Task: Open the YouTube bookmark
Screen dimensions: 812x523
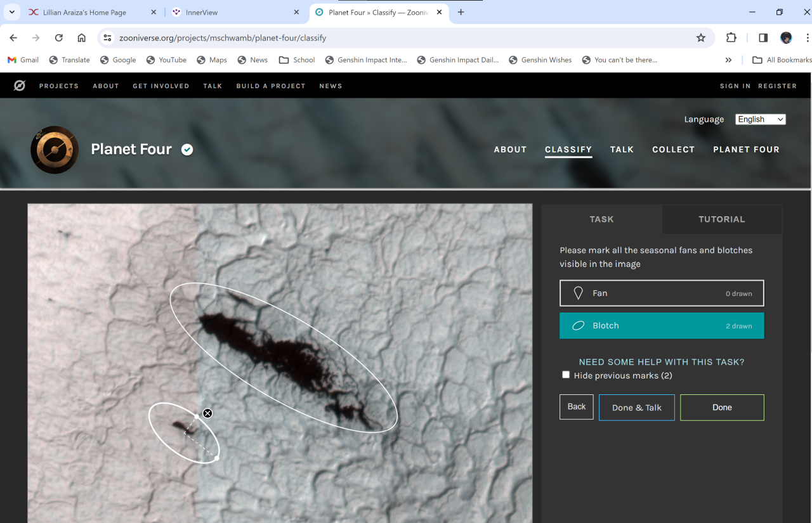Action: pos(166,60)
